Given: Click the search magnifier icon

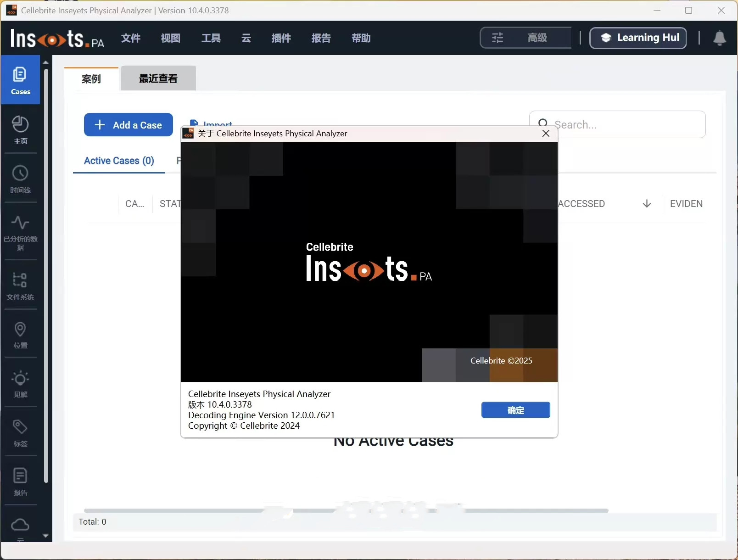Looking at the screenshot, I should (x=543, y=124).
